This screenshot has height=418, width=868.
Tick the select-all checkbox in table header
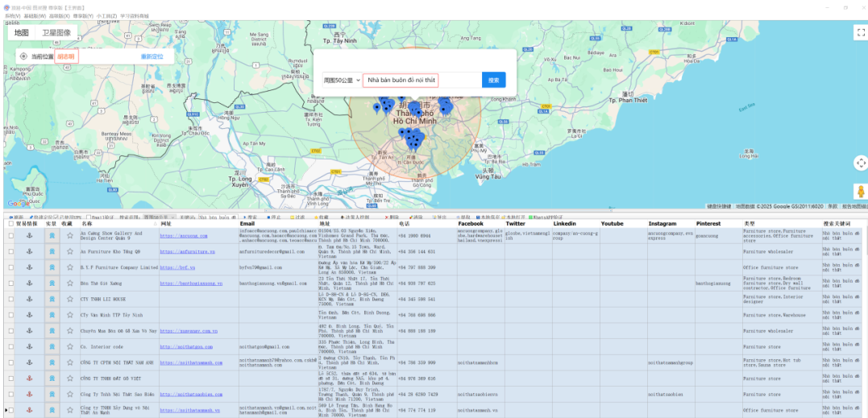[10, 223]
